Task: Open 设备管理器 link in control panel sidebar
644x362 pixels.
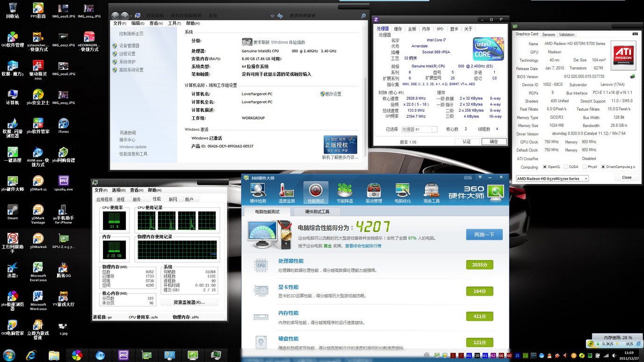Action: point(129,46)
